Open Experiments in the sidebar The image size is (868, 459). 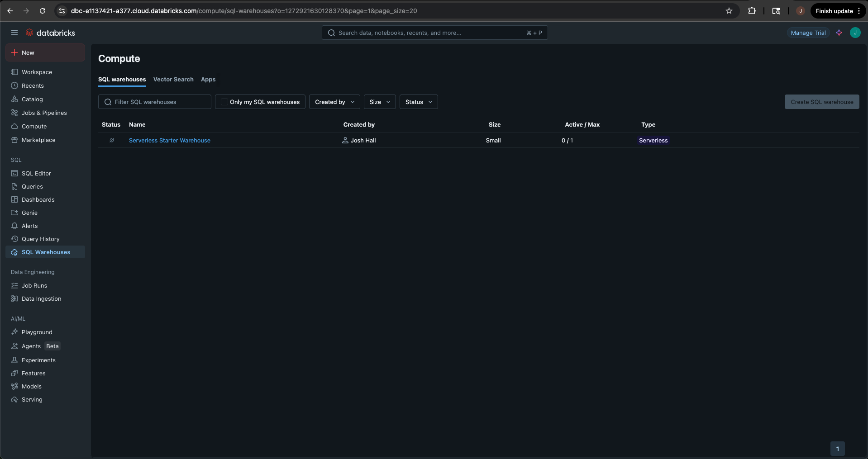coord(45,360)
